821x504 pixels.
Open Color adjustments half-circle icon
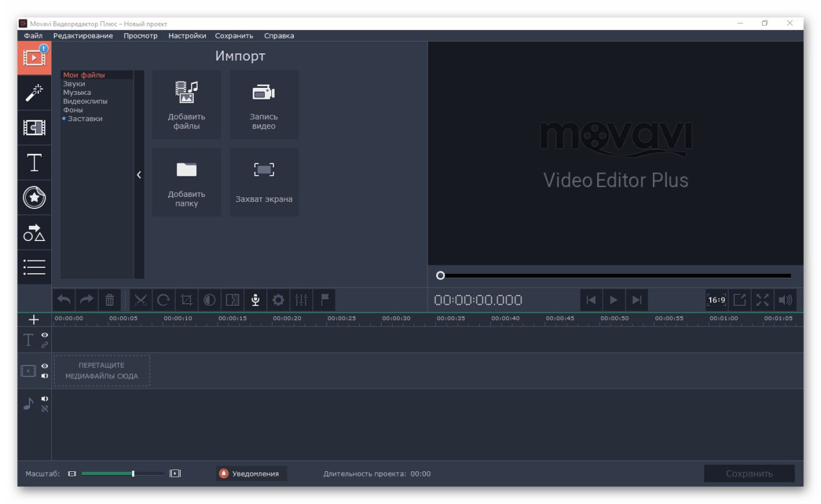click(x=209, y=299)
